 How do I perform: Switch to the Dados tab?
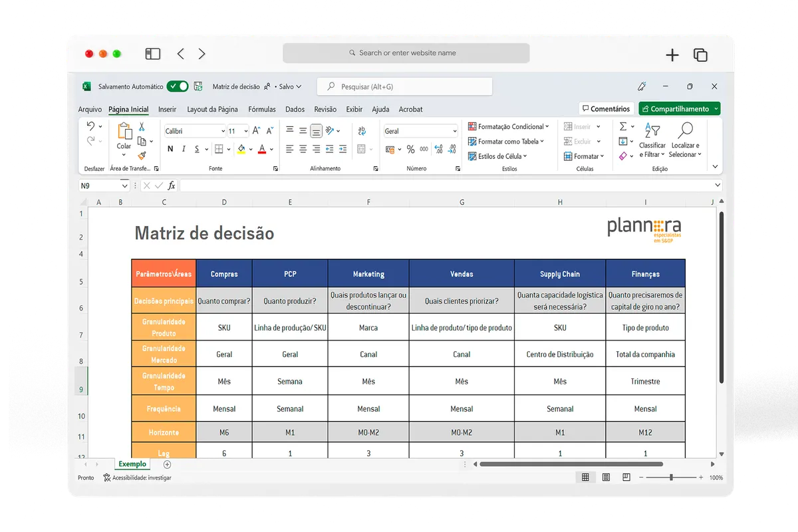[295, 109]
